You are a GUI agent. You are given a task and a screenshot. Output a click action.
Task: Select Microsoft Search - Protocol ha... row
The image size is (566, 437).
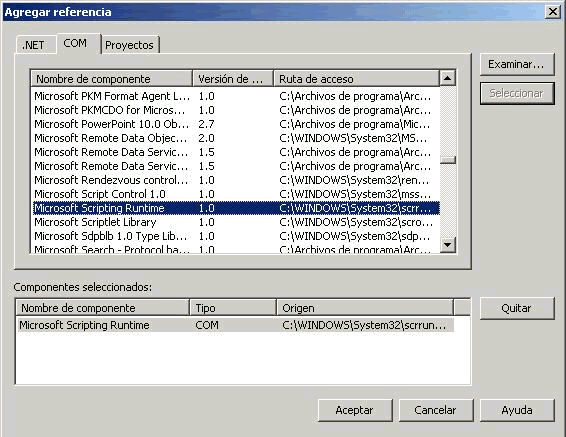coord(236,249)
